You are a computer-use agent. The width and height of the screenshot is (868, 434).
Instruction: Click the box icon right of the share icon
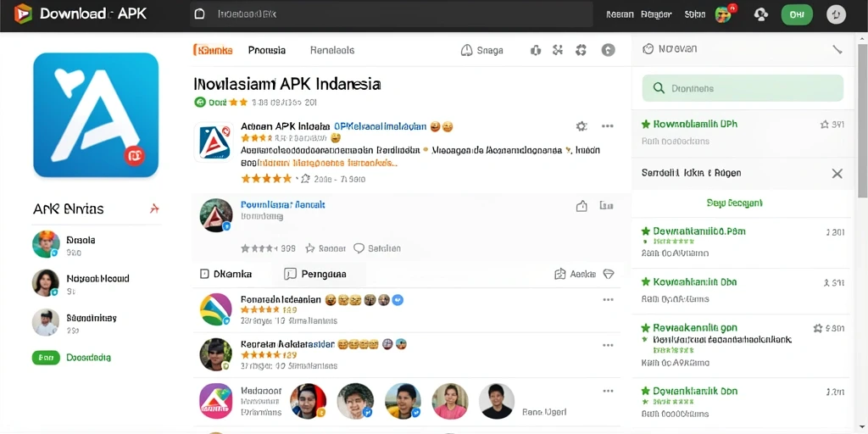(606, 206)
